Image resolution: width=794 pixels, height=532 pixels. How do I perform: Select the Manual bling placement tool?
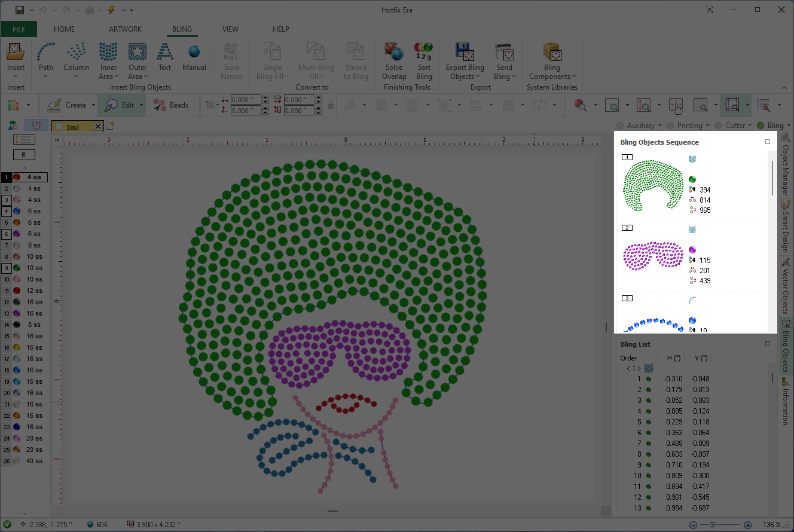194,57
